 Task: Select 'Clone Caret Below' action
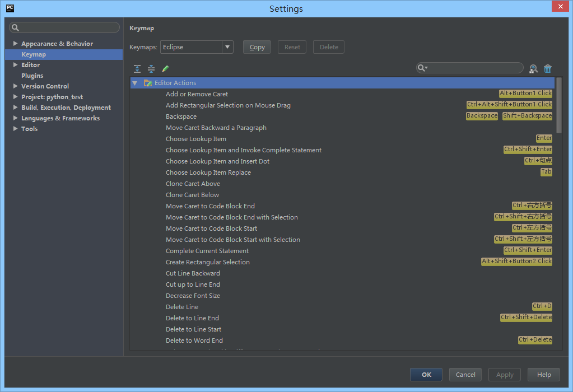192,195
